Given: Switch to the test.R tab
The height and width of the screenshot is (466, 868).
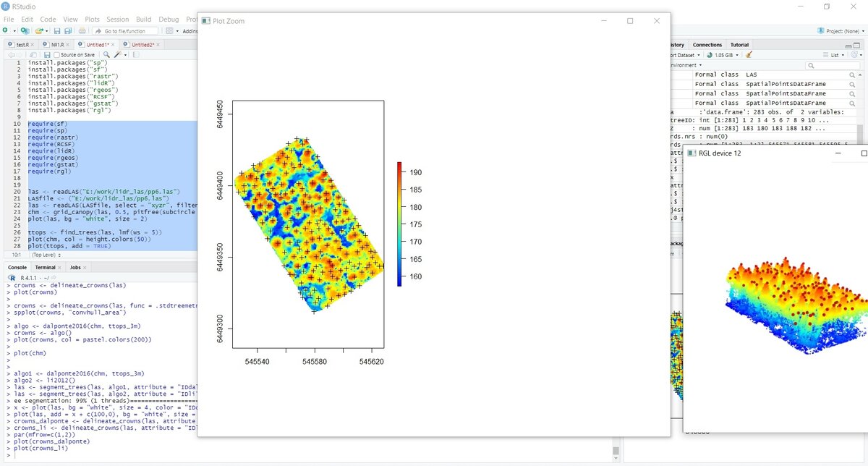Looking at the screenshot, I should click(22, 45).
